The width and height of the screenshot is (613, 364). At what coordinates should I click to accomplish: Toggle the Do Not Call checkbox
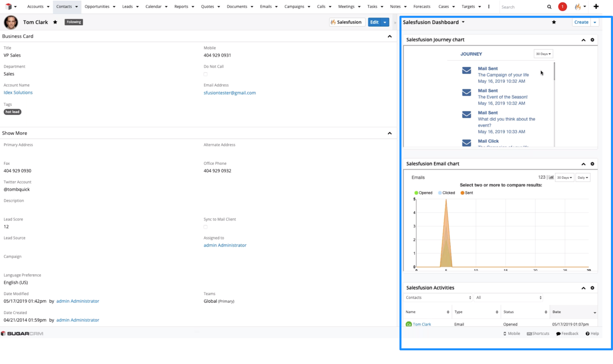point(205,74)
